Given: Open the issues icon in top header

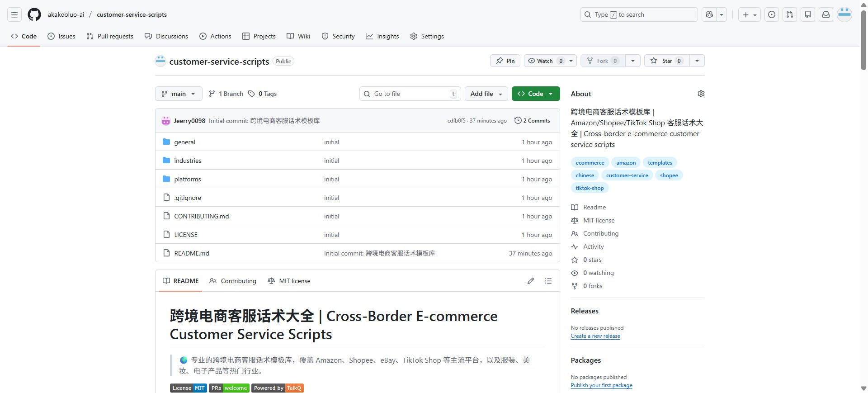Looking at the screenshot, I should coord(772,14).
